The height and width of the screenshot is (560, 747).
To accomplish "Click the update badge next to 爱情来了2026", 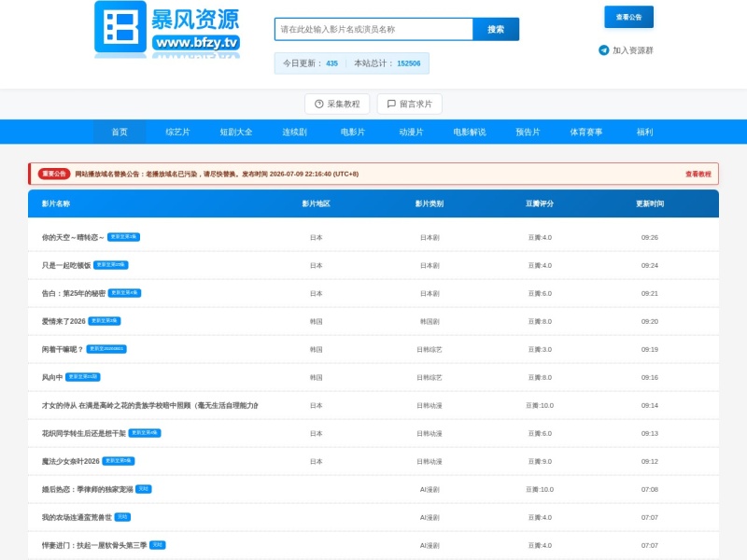I will click(105, 321).
